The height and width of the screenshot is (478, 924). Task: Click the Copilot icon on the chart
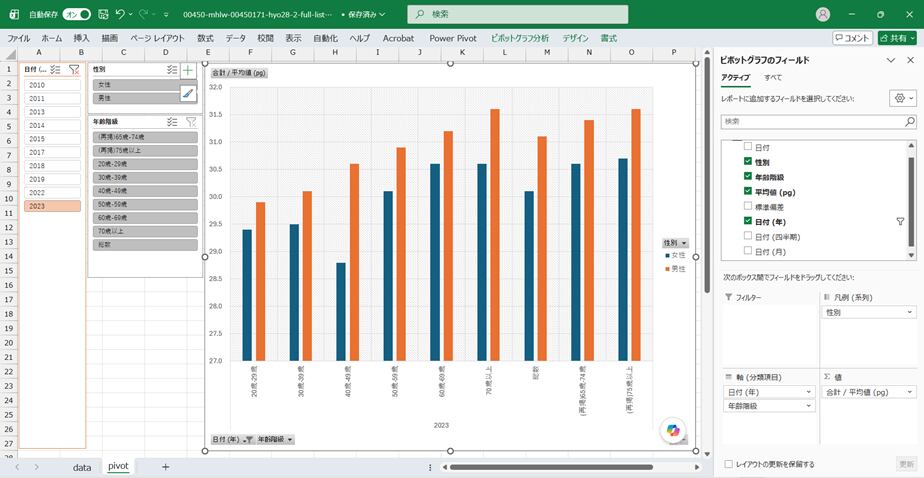673,429
